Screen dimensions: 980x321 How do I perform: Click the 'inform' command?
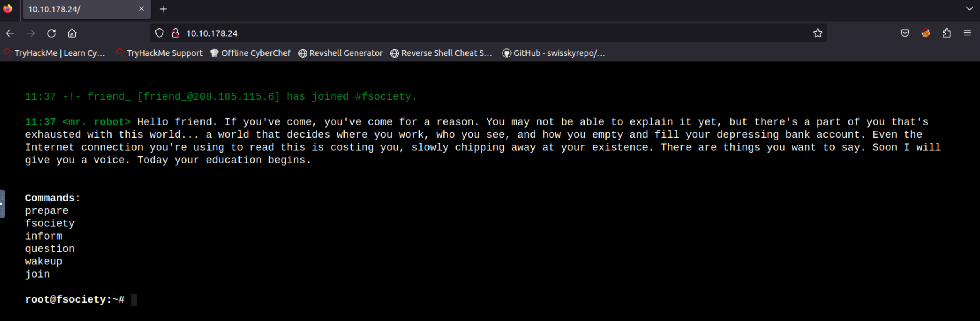pos(43,236)
